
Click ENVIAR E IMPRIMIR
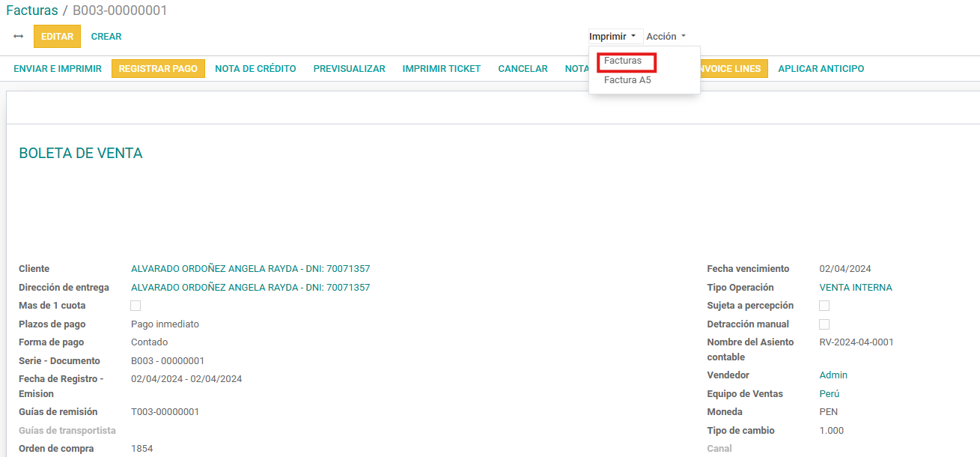(x=58, y=69)
